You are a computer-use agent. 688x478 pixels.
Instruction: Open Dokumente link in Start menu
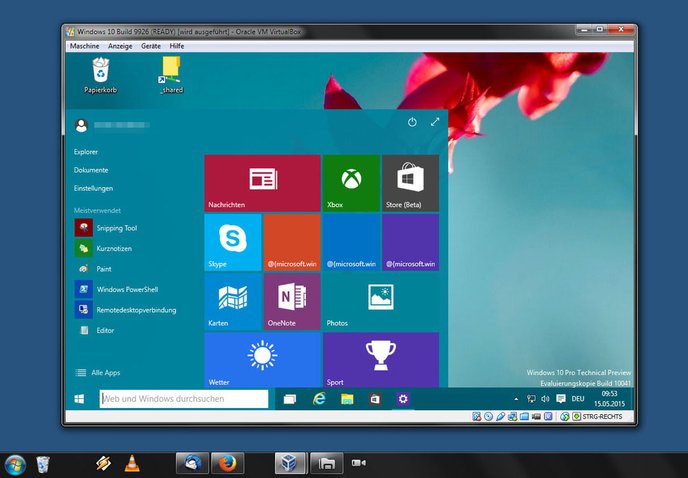tap(91, 170)
